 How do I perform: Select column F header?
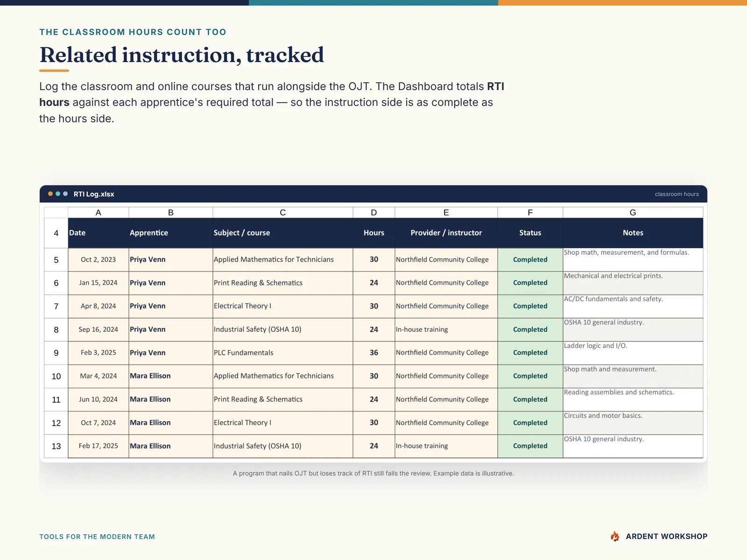click(530, 212)
